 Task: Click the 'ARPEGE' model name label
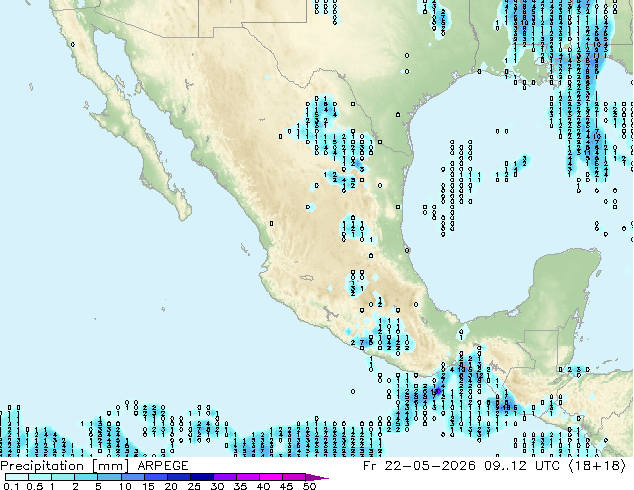click(163, 466)
